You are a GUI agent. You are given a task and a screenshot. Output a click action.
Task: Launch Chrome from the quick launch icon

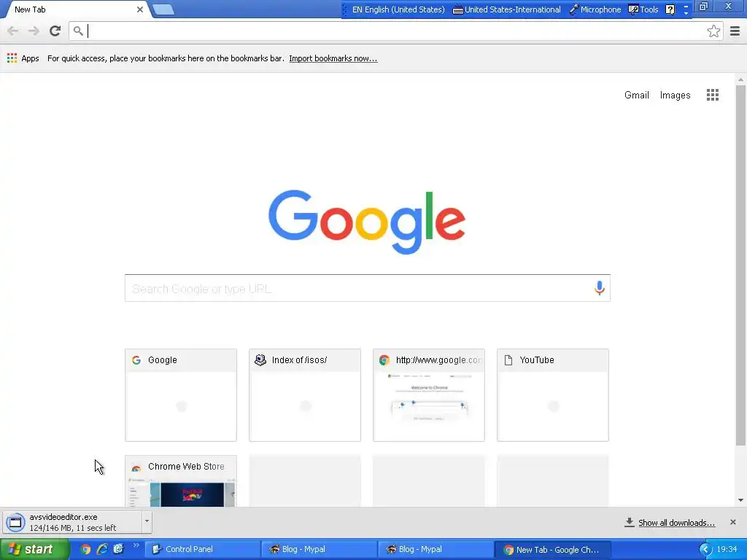click(x=85, y=549)
